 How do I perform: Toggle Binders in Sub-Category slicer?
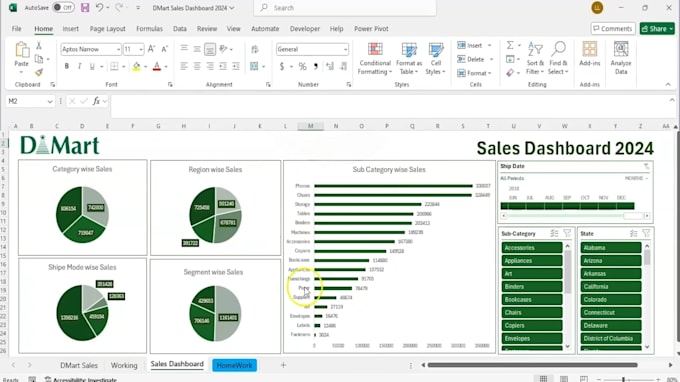click(x=532, y=287)
